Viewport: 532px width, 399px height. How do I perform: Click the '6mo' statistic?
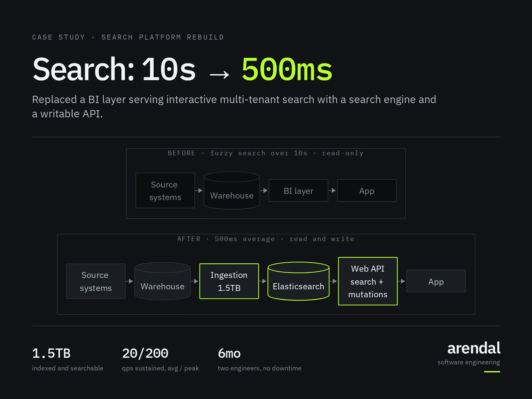(229, 353)
